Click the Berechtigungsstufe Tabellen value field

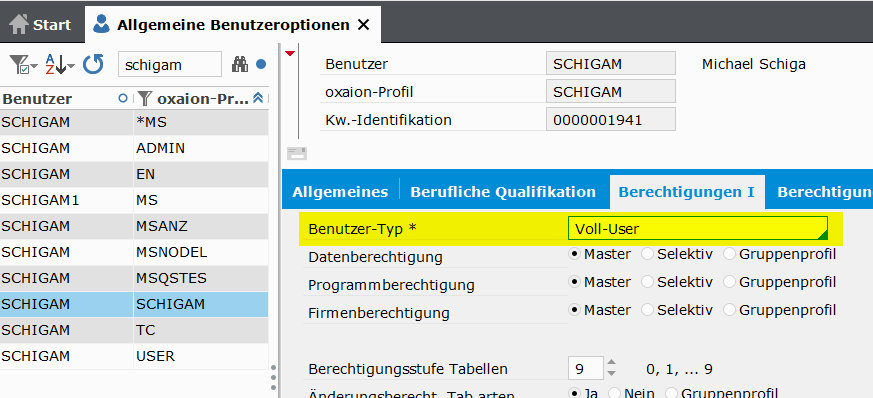[586, 368]
